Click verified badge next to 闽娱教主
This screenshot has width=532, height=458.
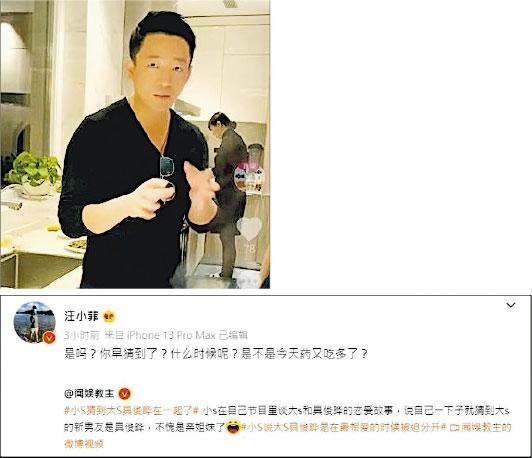125,394
